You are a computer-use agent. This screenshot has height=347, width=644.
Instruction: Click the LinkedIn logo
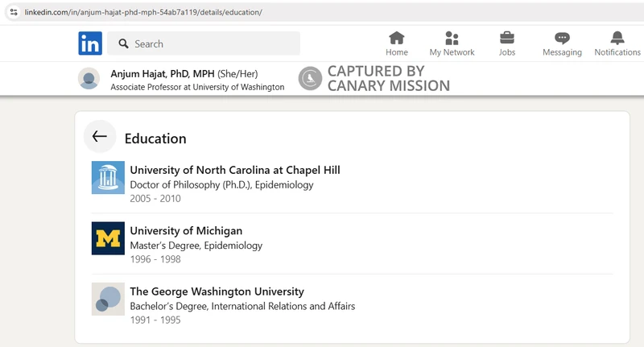[x=90, y=43]
